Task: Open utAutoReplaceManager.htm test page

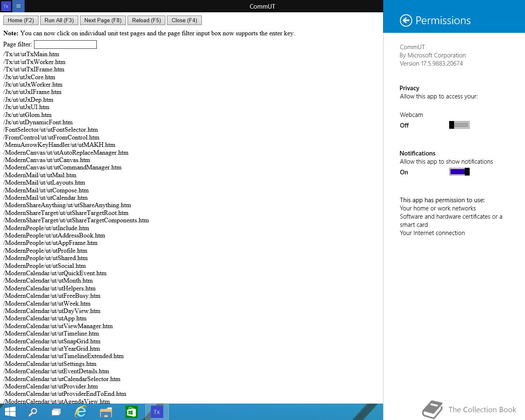Action: [66, 153]
